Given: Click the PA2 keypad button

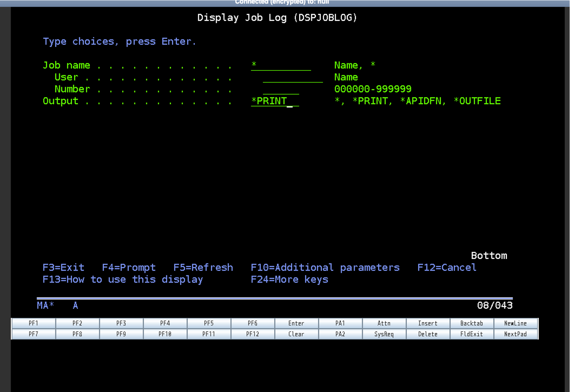Looking at the screenshot, I should [x=340, y=334].
